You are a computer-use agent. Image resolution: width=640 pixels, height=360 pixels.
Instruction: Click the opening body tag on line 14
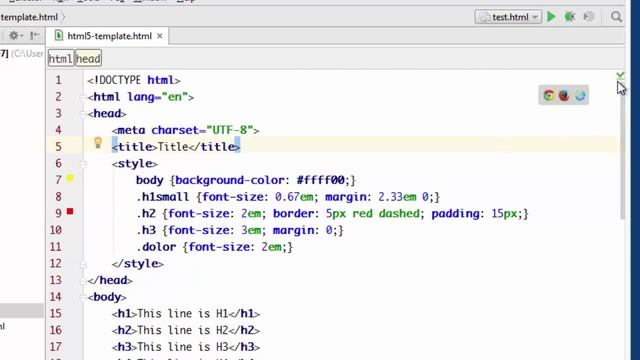[107, 297]
